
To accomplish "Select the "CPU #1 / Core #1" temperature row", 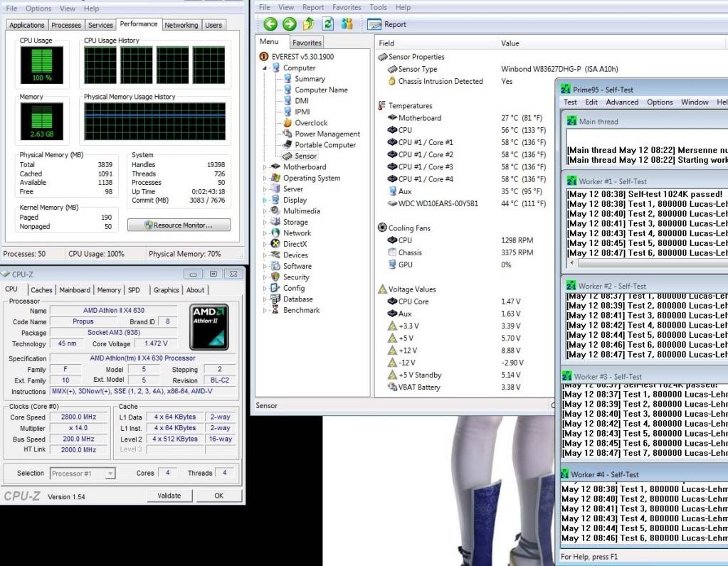I will pyautogui.click(x=466, y=142).
